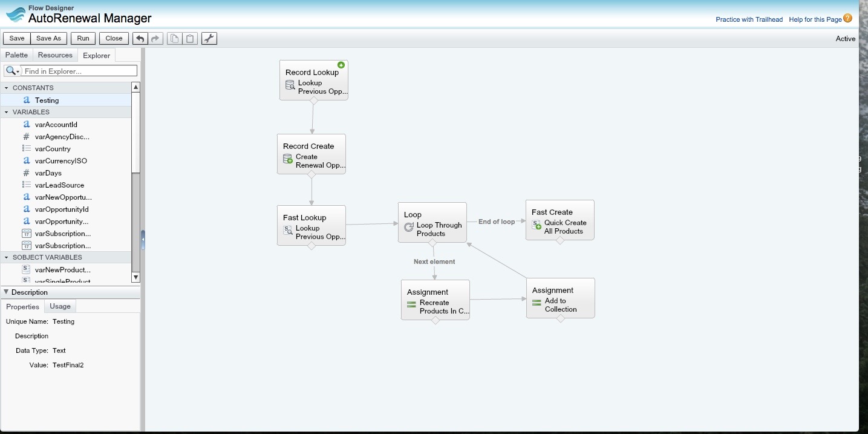The image size is (868, 434).
Task: Switch to the Palette tab
Action: (x=16, y=55)
